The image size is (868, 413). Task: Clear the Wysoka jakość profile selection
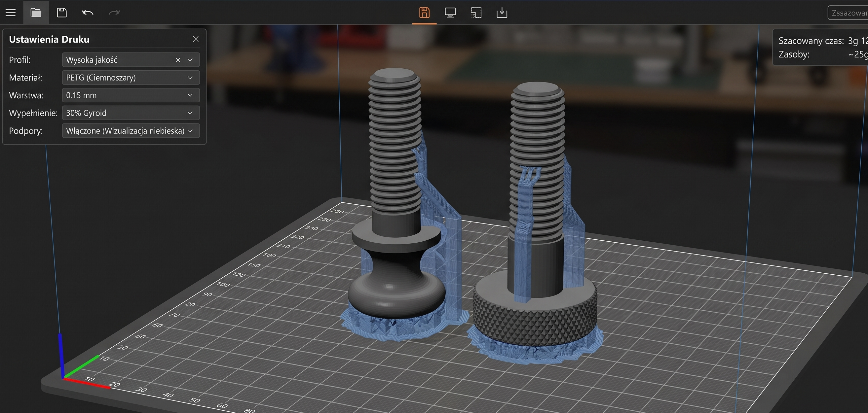(178, 60)
